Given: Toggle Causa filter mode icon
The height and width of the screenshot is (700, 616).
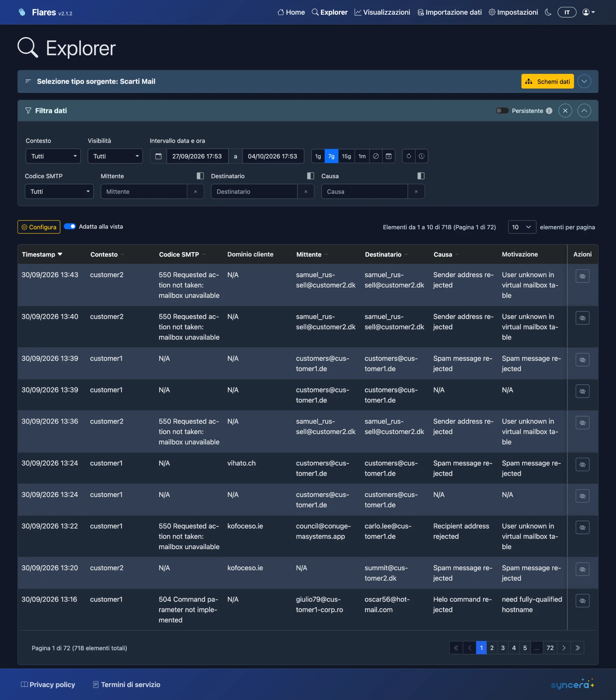Looking at the screenshot, I should (x=421, y=176).
